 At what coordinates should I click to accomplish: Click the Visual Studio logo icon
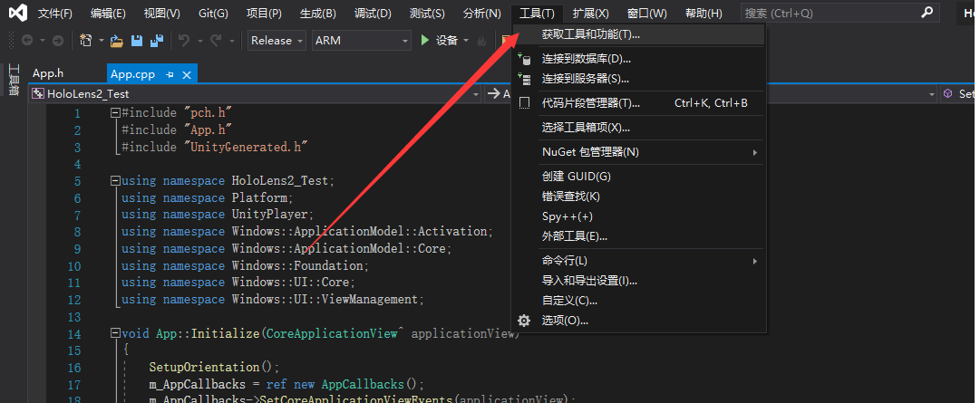point(18,13)
